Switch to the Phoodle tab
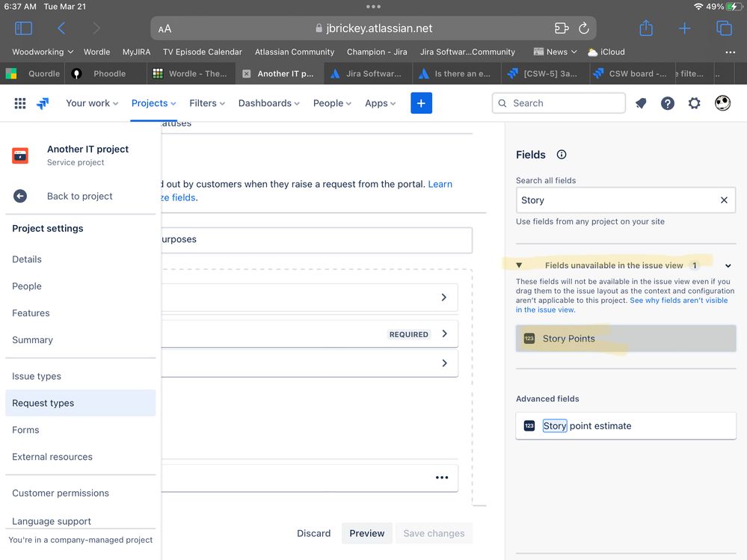 pos(105,74)
